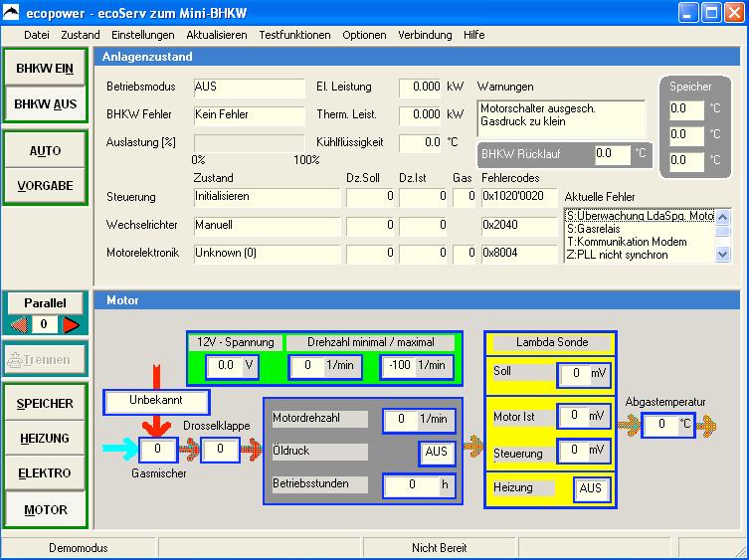Click BHKW Fehler field 'Kein Fehler'
Image resolution: width=749 pixels, height=560 pixels.
[249, 115]
